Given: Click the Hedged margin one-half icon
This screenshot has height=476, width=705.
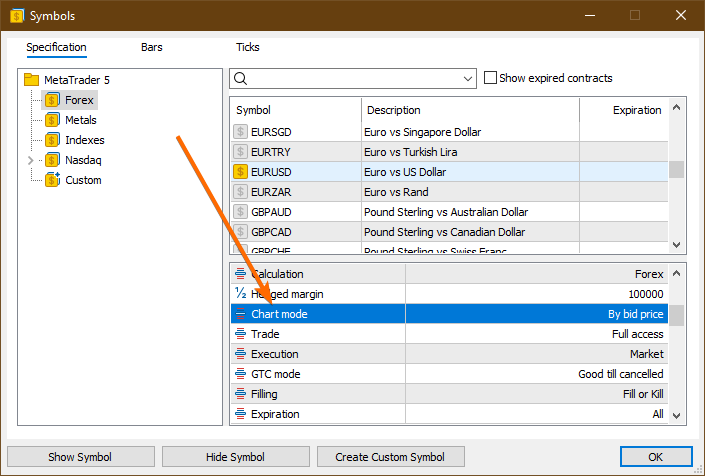Looking at the screenshot, I should click(241, 294).
